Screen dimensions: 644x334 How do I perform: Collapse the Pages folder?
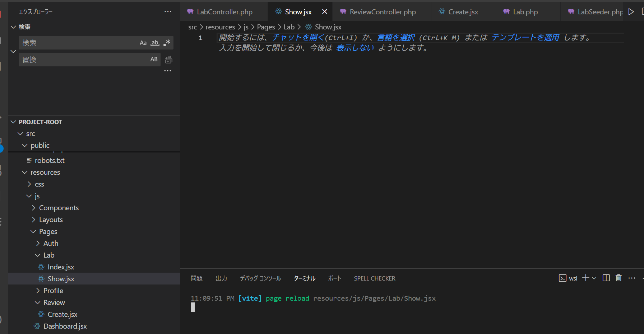point(94,231)
